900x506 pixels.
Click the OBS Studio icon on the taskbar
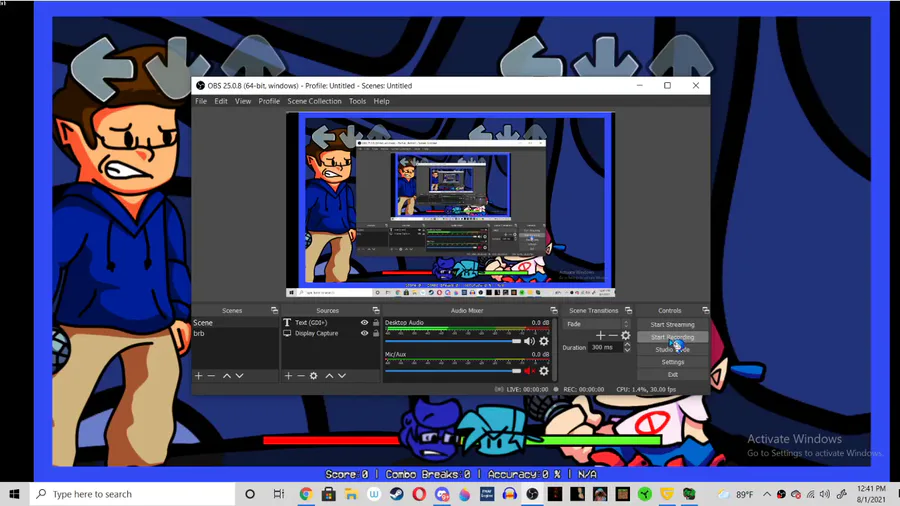pos(533,494)
